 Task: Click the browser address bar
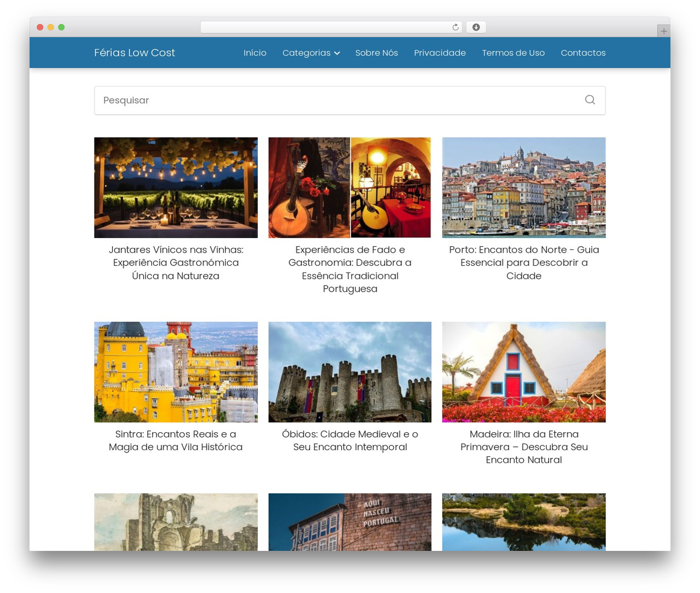click(x=331, y=27)
